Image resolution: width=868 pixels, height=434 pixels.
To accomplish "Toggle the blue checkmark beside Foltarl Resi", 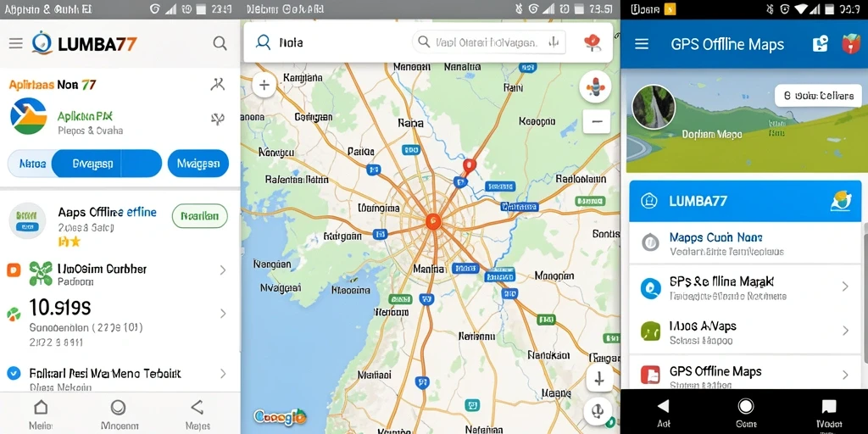I will [14, 373].
